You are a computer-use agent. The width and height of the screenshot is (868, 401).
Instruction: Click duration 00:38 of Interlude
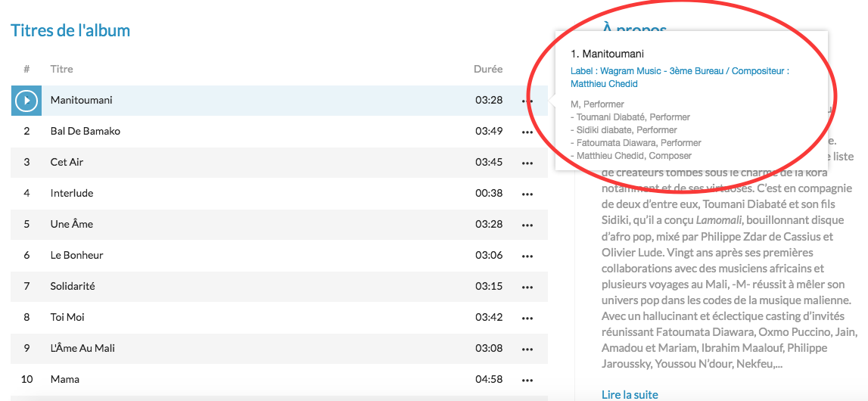(489, 193)
